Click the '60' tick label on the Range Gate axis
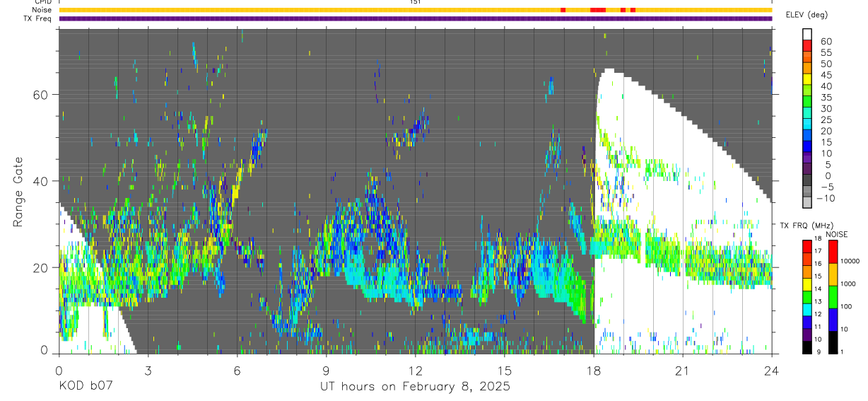The image size is (868, 401). click(41, 95)
